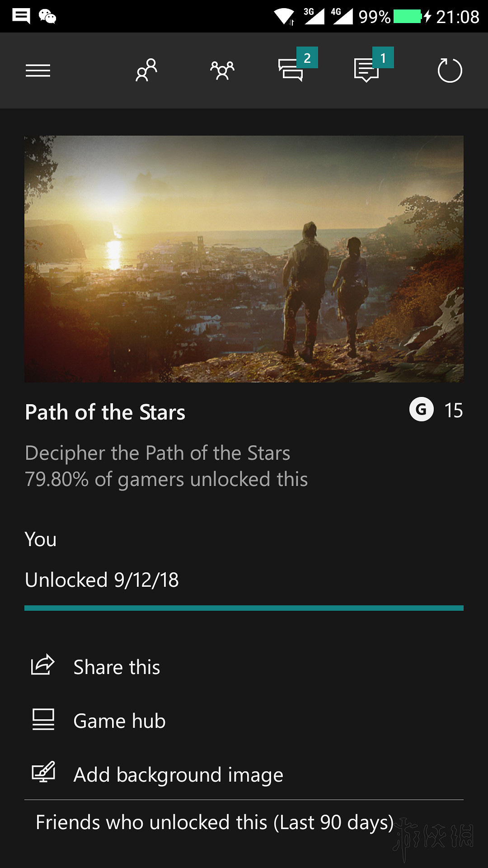Tap the Share this arrow icon
The width and height of the screenshot is (488, 868).
43,665
